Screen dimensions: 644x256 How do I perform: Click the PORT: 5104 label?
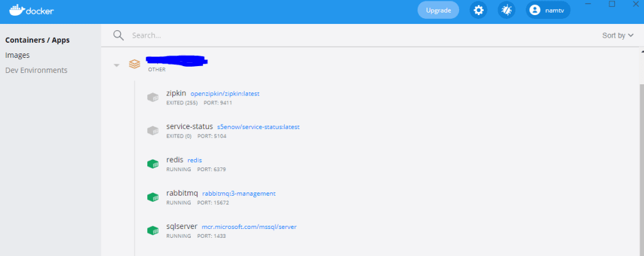(212, 136)
